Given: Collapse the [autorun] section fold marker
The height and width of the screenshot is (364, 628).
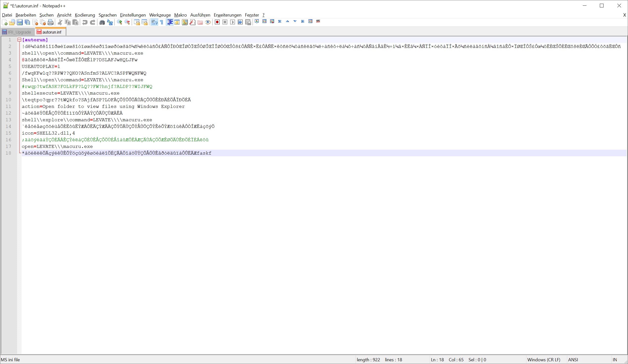Looking at the screenshot, I should (x=19, y=40).
